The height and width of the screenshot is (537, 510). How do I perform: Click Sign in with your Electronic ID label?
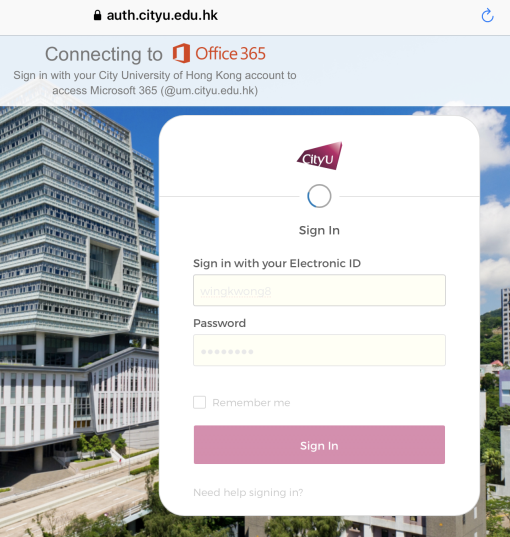[x=277, y=263]
